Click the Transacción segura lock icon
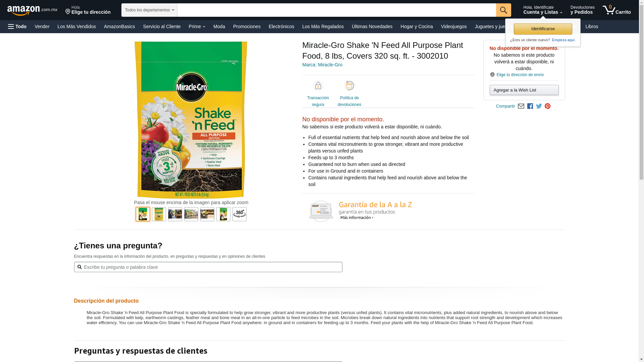This screenshot has width=644, height=362. 318,86
